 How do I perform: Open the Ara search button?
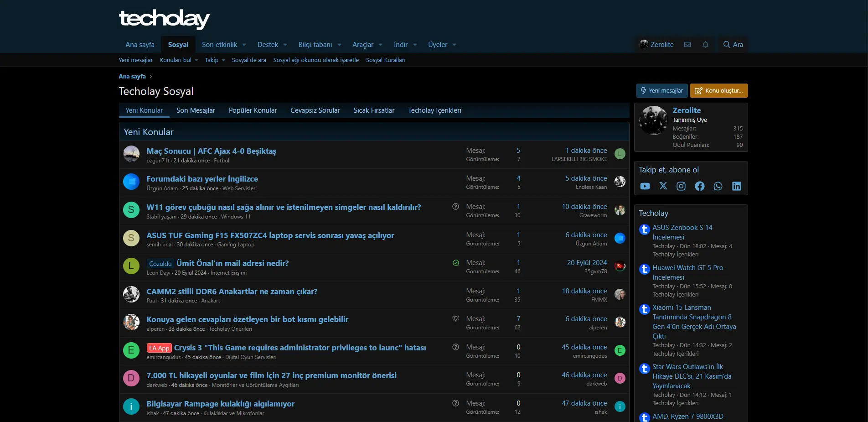click(x=733, y=45)
